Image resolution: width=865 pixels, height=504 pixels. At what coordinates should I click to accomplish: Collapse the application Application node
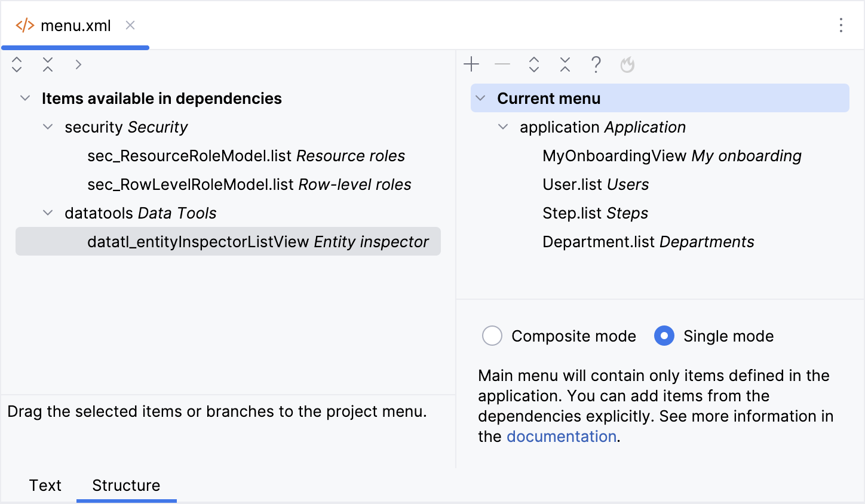pyautogui.click(x=503, y=127)
